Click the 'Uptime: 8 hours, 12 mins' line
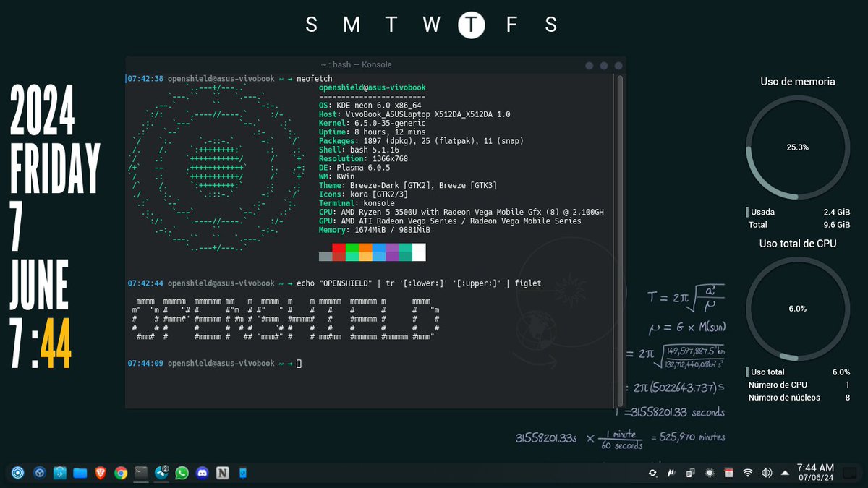 pos(372,132)
